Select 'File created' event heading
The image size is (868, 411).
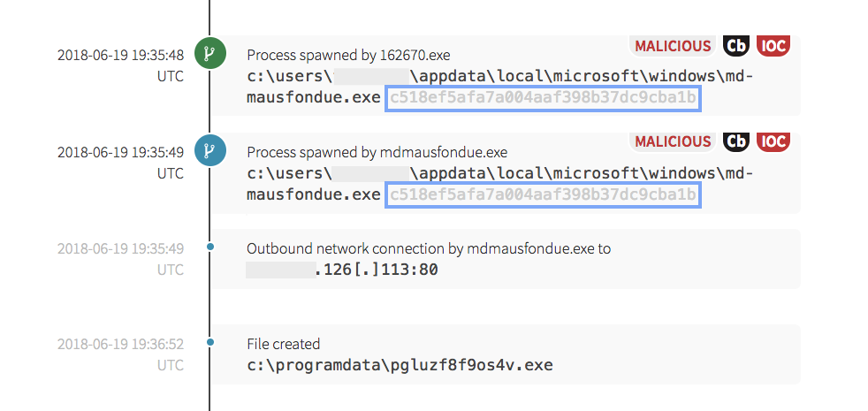pyautogui.click(x=284, y=345)
